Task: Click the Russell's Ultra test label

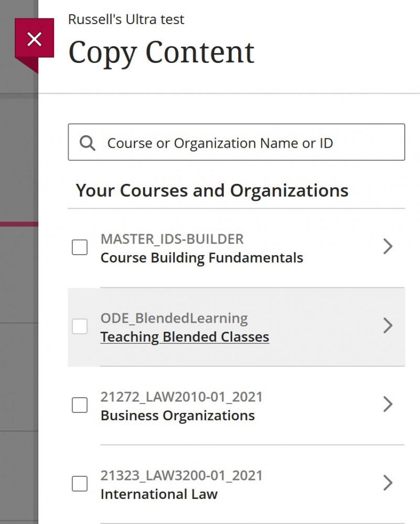Action: pos(126,19)
